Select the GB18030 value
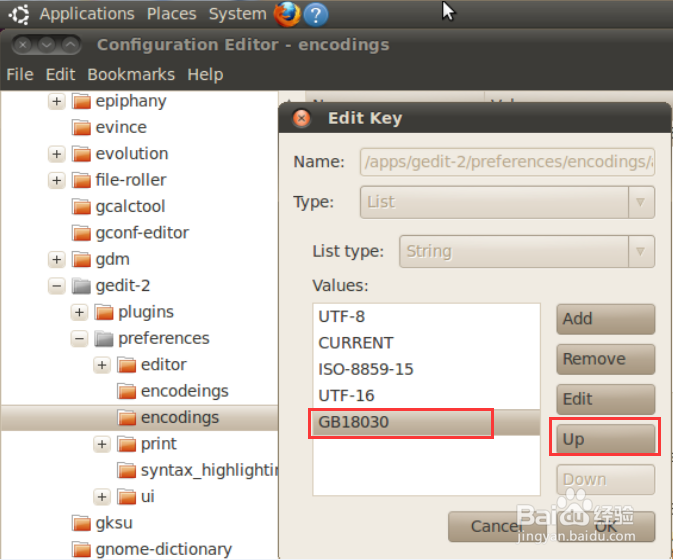The width and height of the screenshot is (673, 560). click(426, 422)
